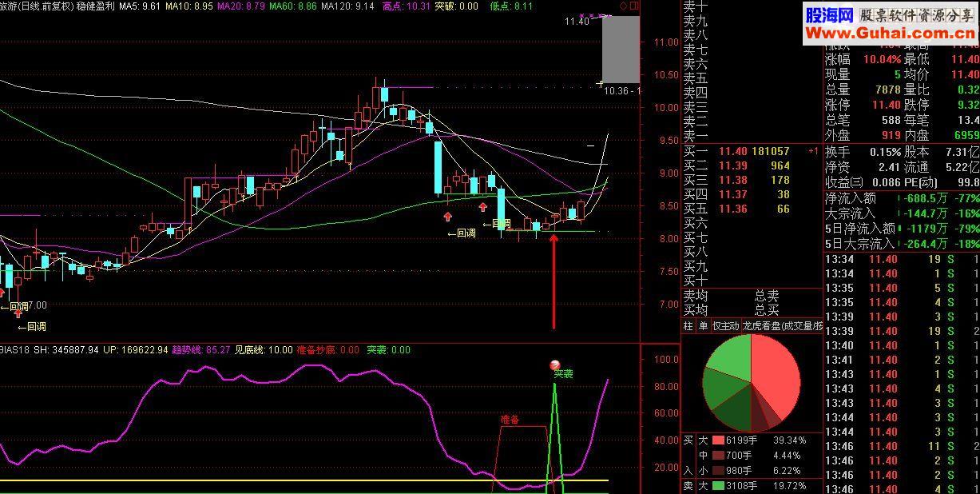
Task: Click the 买四 row priced 11.37
Action: (x=752, y=194)
